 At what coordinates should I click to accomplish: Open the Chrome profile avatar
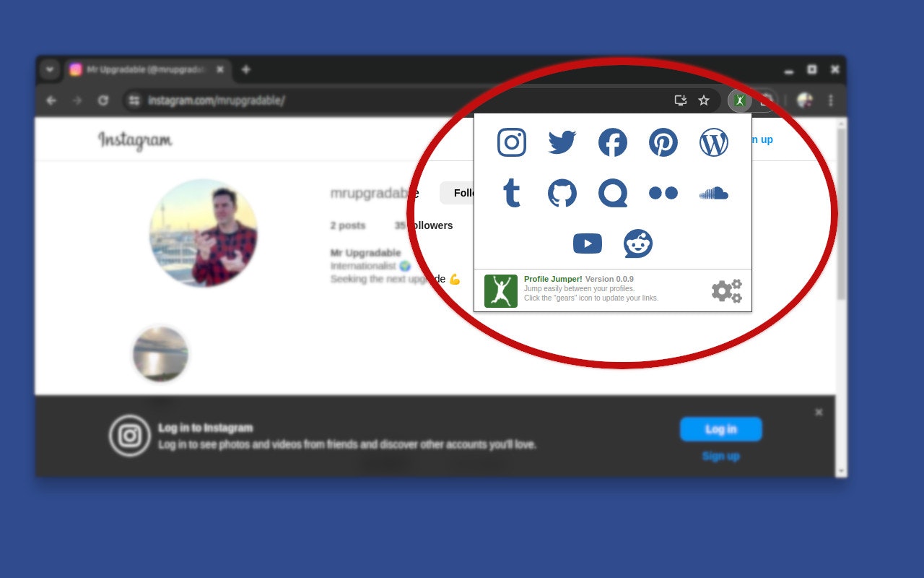[x=804, y=100]
